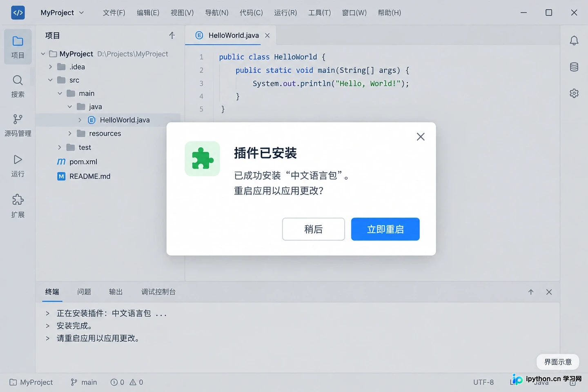Image resolution: width=588 pixels, height=392 pixels.
Task: Open the 扩展 sidebar panel
Action: (x=18, y=206)
